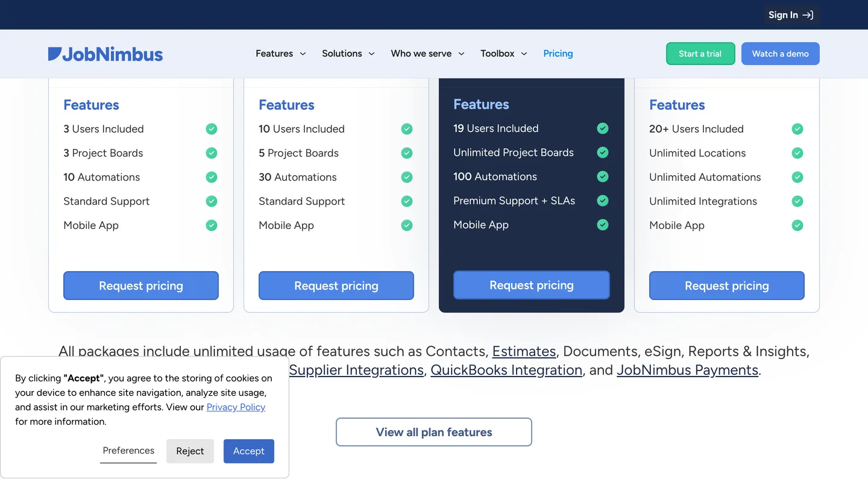Request pricing for the 19 Users plan
The width and height of the screenshot is (868, 488).
click(x=532, y=285)
